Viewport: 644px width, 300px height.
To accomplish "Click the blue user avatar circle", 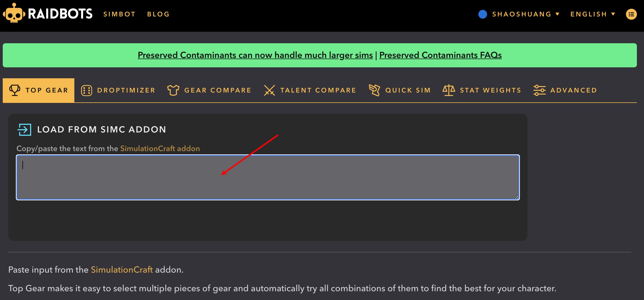I will (483, 14).
